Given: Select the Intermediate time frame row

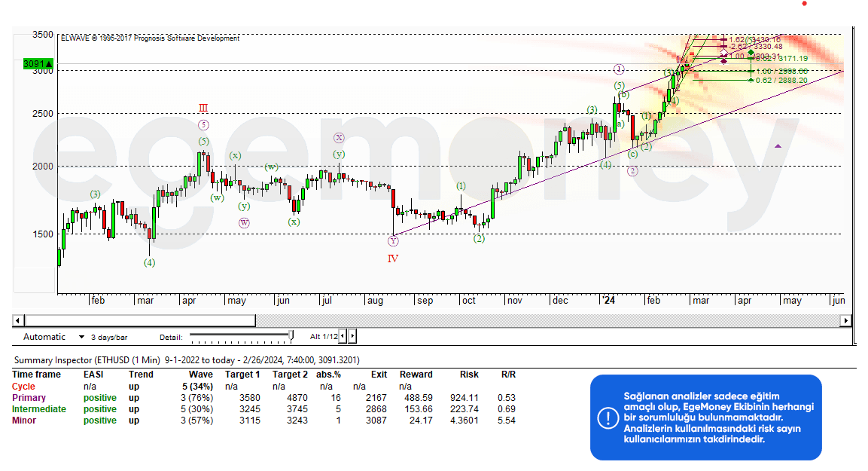Looking at the screenshot, I should click(38, 409).
